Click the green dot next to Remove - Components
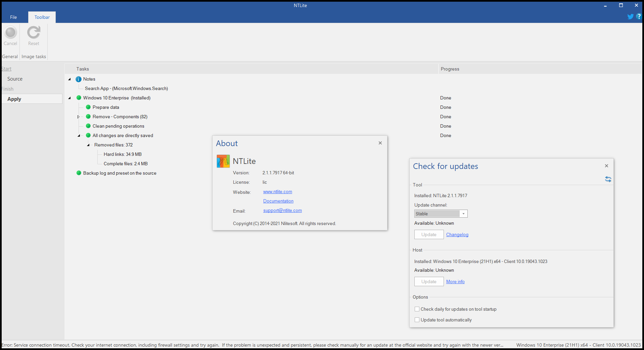 click(x=88, y=117)
